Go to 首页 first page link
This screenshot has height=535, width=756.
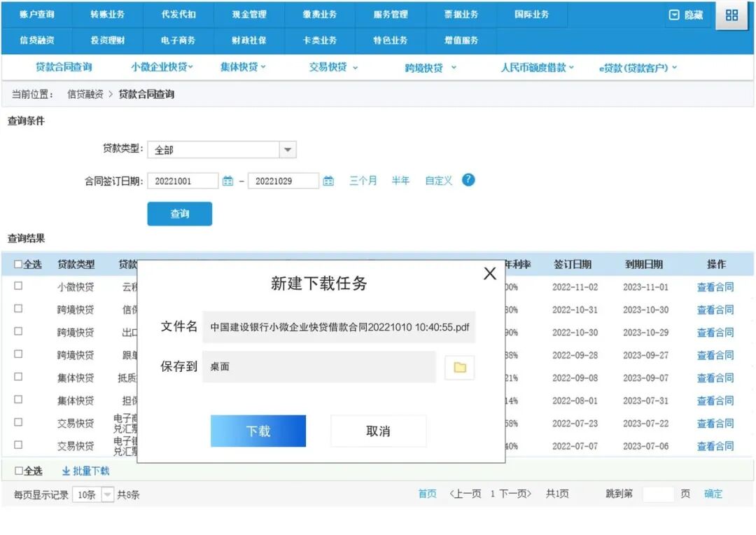point(427,494)
